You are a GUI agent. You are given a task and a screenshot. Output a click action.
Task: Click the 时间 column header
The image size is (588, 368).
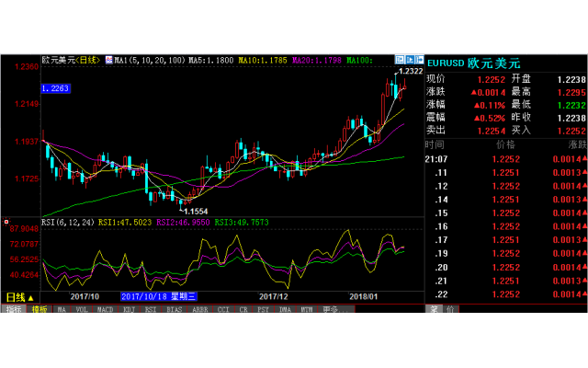click(x=435, y=144)
